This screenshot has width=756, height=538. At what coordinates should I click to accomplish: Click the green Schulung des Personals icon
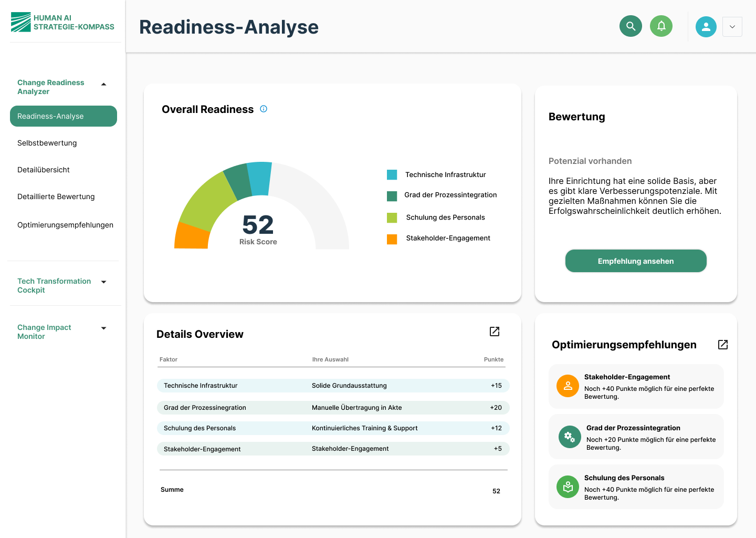click(x=568, y=487)
